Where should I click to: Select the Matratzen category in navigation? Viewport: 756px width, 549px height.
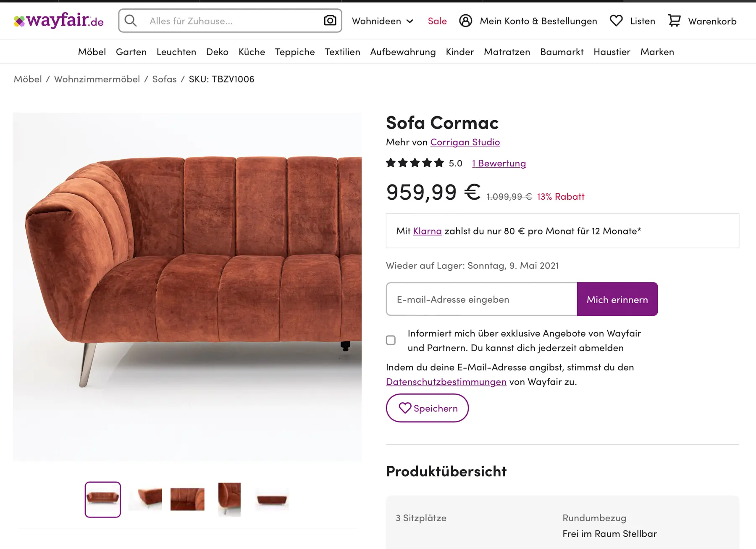(507, 51)
